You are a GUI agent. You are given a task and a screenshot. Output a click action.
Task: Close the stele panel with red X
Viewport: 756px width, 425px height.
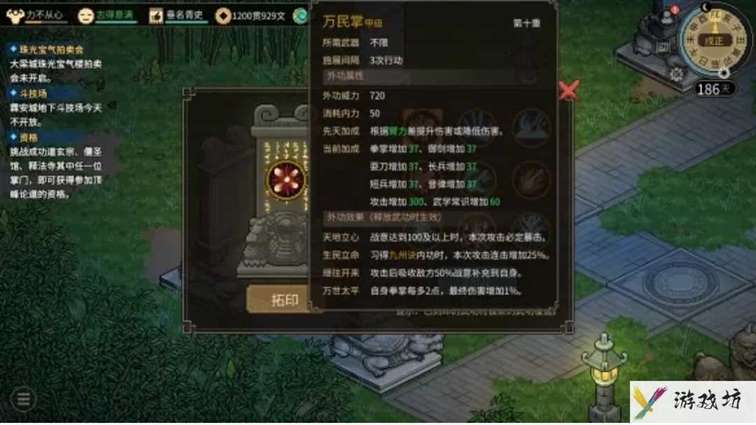tap(568, 90)
